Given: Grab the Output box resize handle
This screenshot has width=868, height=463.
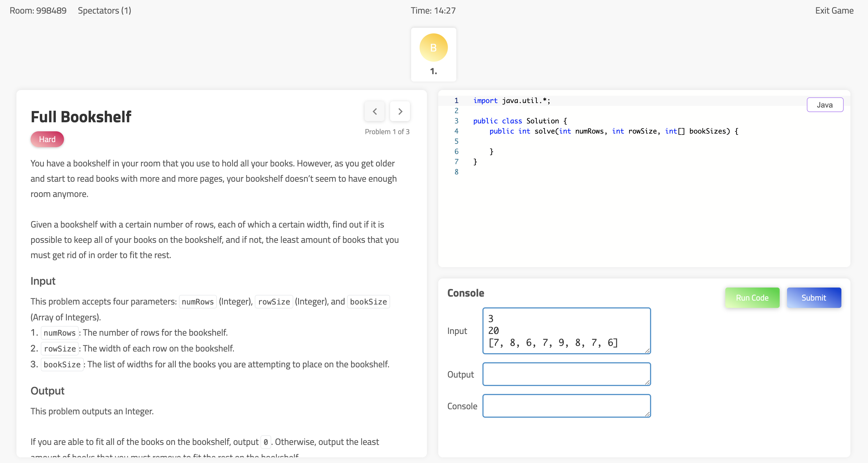Looking at the screenshot, I should [647, 382].
